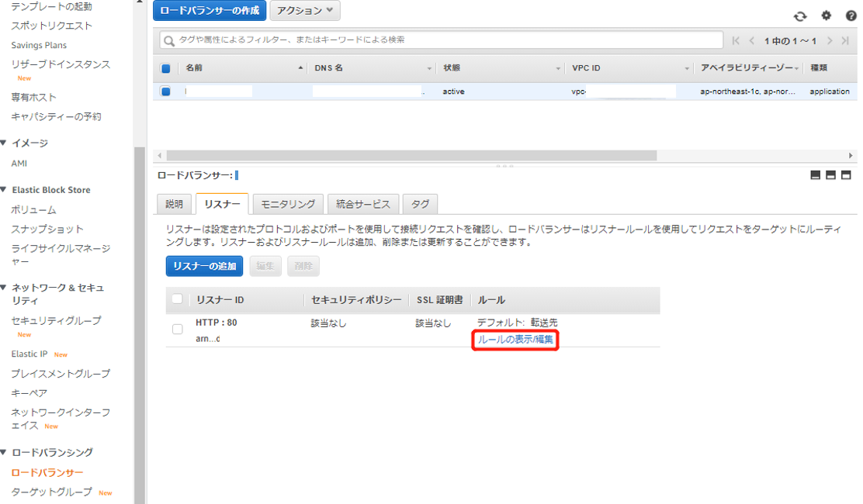
Task: Switch to the モニタリング tab
Action: [289, 204]
